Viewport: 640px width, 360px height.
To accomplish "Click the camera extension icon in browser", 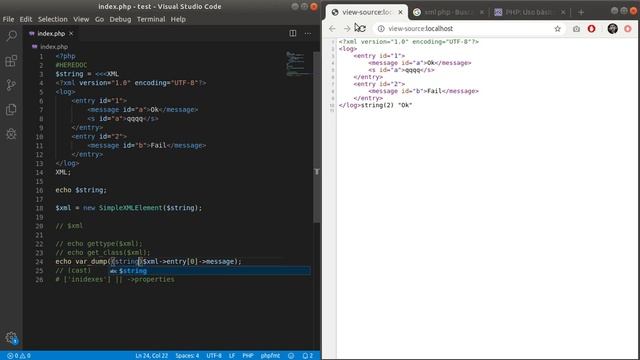I will coord(576,29).
